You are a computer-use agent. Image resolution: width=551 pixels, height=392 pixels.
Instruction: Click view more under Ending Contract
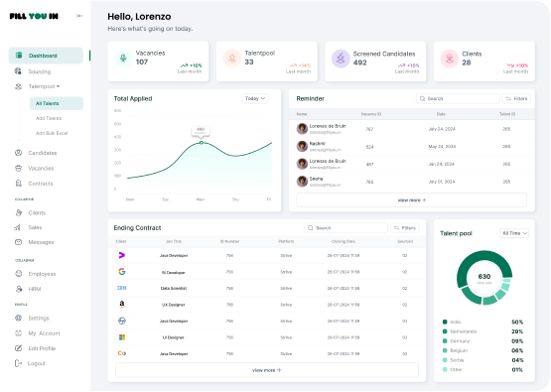tap(267, 370)
